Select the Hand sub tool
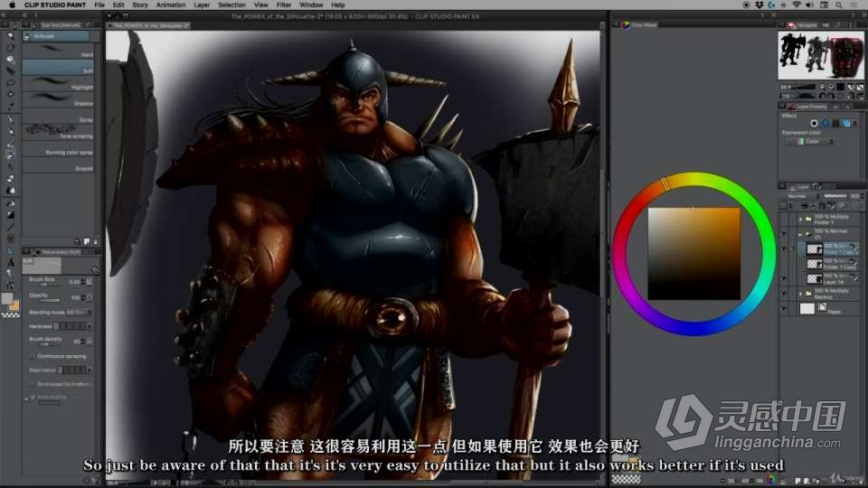Image resolution: width=868 pixels, height=488 pixels. [x=58, y=52]
